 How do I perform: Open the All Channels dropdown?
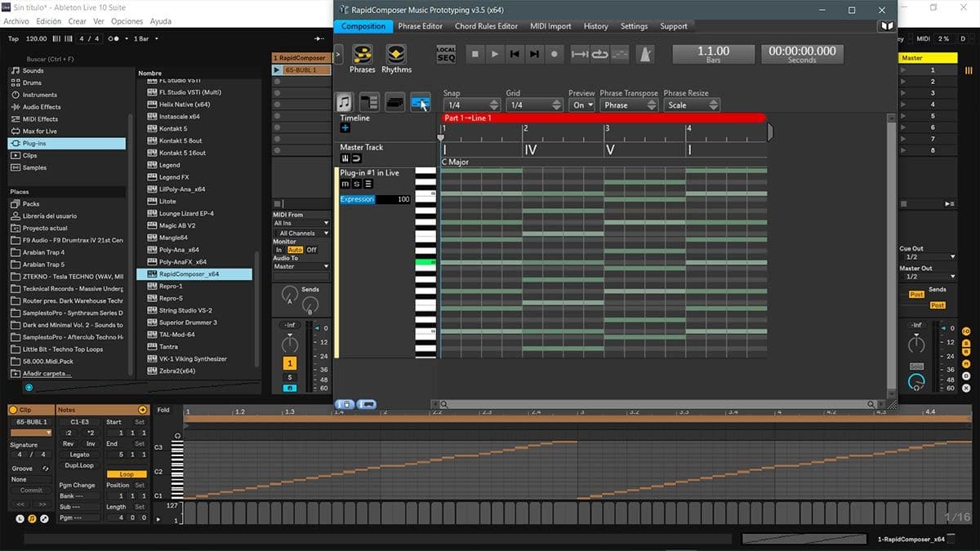coord(301,233)
